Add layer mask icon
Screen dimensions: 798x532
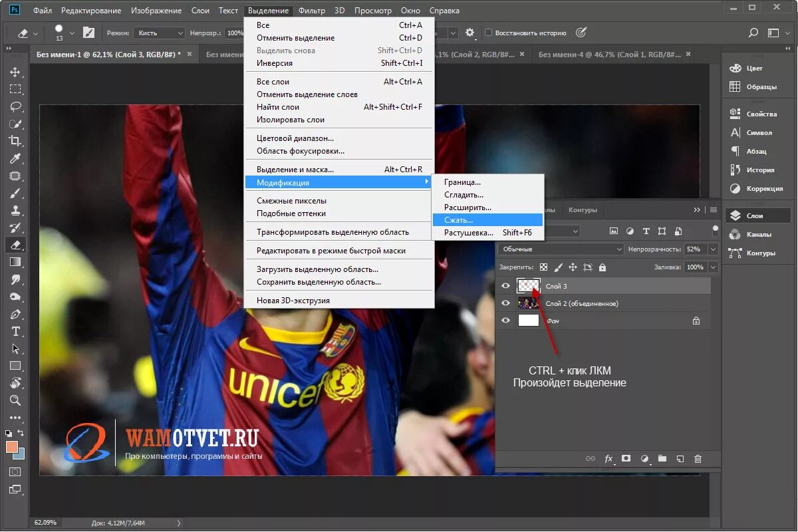coord(626,459)
